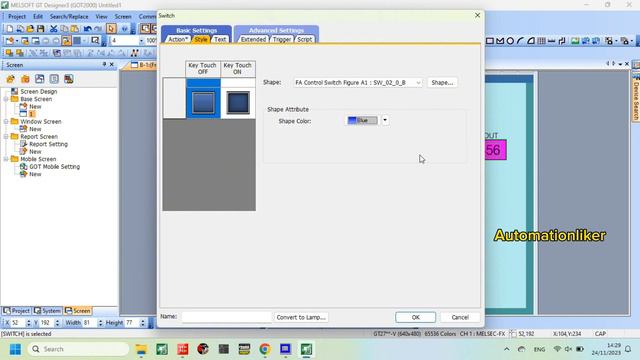Open the Shape Color dropdown arrow
Image resolution: width=640 pixels, height=360 pixels.
[385, 120]
